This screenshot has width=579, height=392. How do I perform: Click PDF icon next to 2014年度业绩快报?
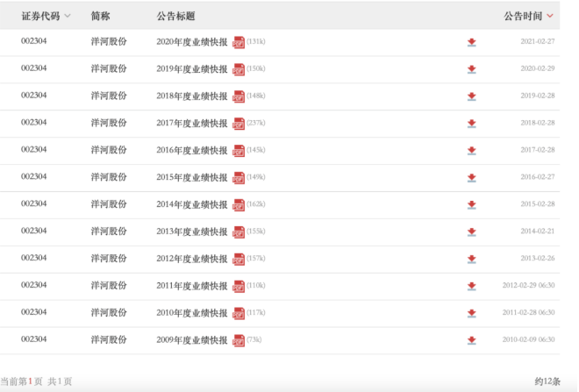pos(238,205)
